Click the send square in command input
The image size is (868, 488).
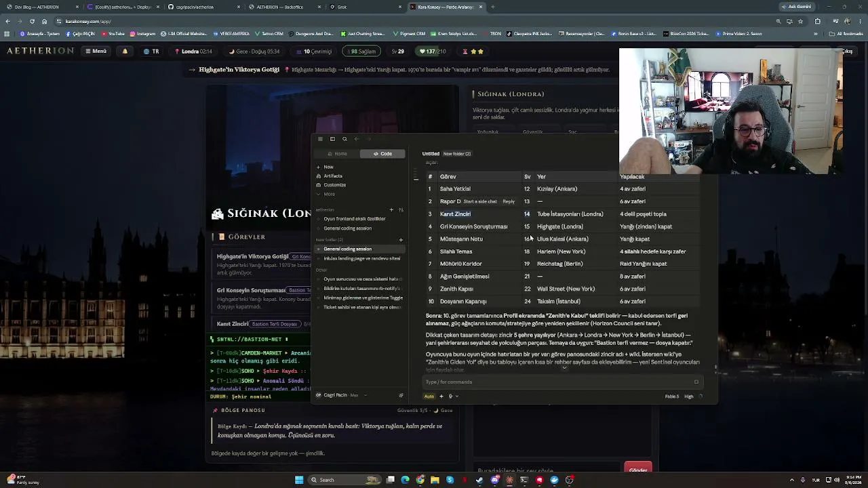tap(696, 382)
